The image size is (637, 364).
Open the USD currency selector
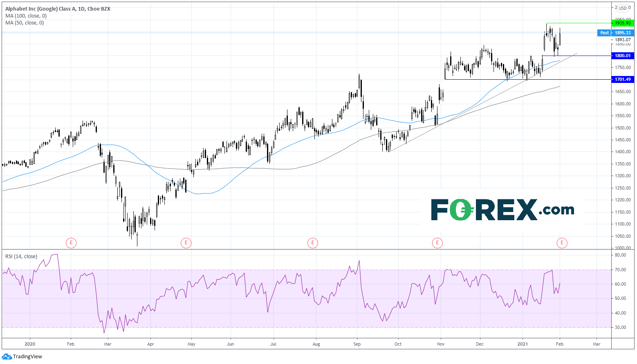click(622, 8)
